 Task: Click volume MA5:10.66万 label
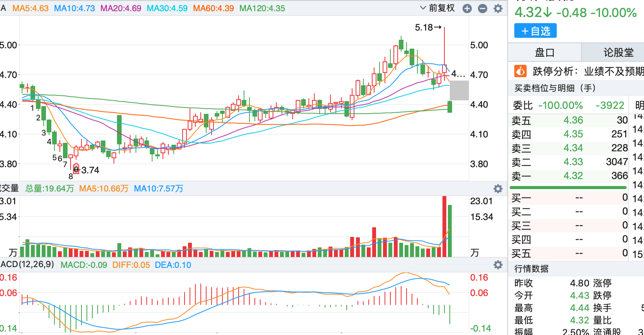(104, 188)
